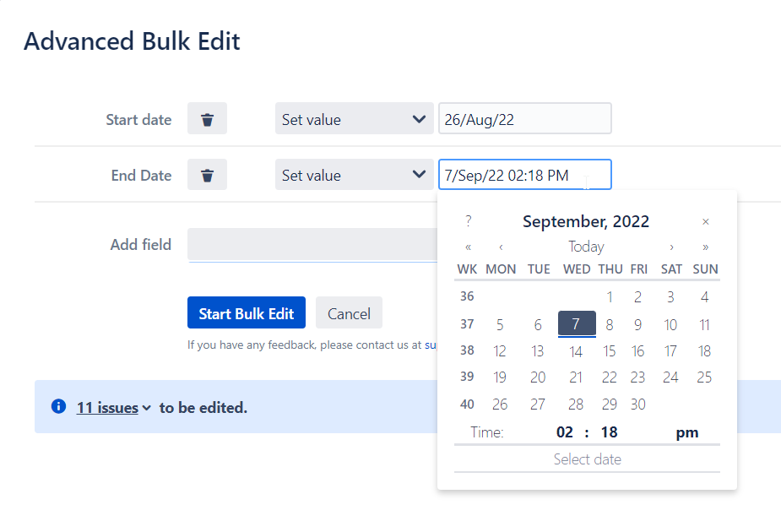Click Select date at calendar bottom
This screenshot has height=532, width=781.
point(587,459)
